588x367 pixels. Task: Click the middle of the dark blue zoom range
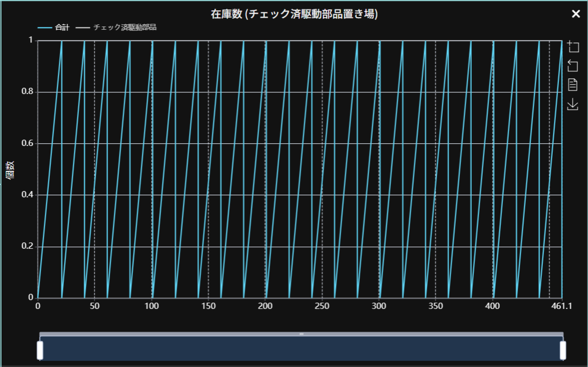pos(301,349)
